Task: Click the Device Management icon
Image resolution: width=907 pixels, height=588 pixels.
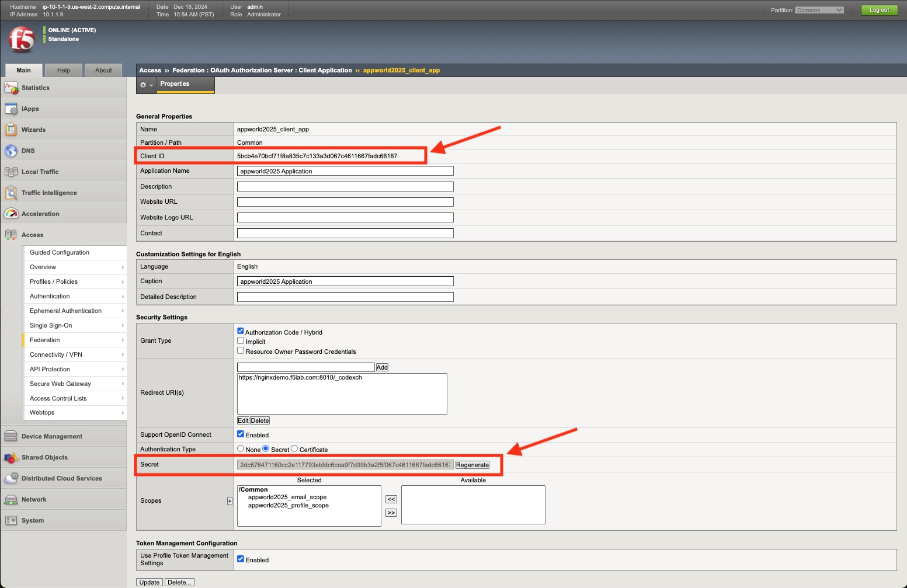Action: pyautogui.click(x=11, y=436)
